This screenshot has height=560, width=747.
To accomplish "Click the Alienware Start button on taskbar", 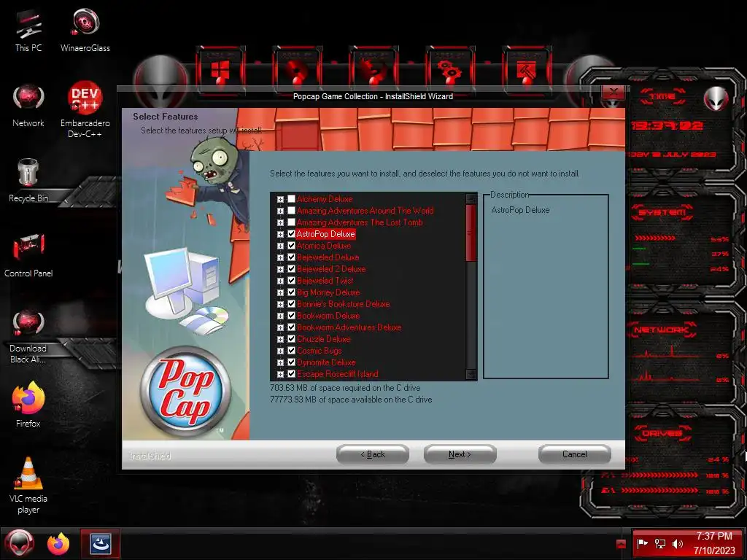I will (20, 543).
